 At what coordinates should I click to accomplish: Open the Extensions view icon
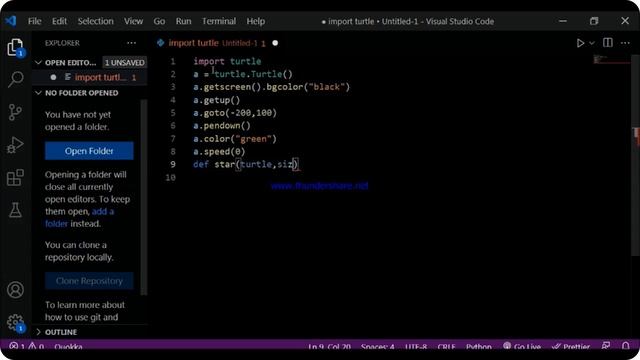click(16, 178)
